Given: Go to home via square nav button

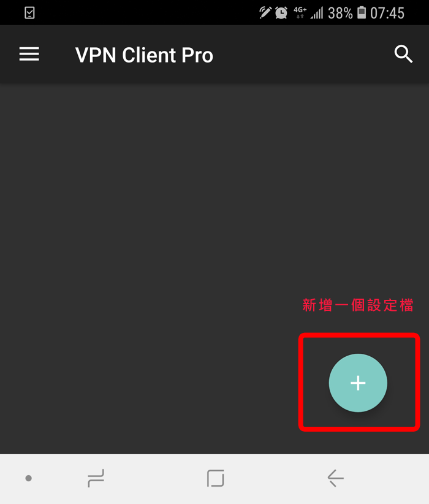Looking at the screenshot, I should pos(215,478).
